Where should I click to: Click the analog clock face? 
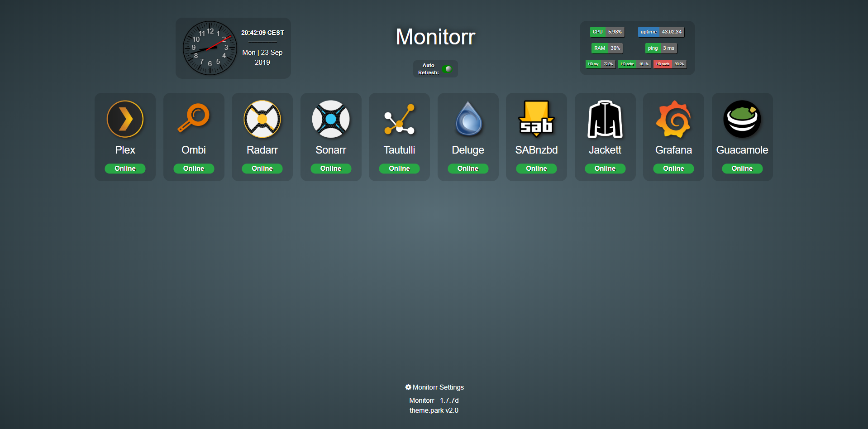[210, 48]
